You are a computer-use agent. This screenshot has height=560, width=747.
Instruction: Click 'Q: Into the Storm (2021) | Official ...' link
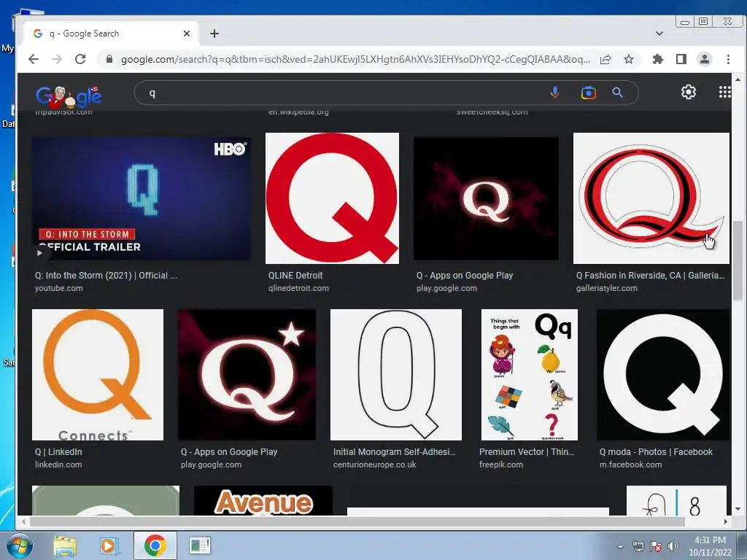tap(106, 275)
